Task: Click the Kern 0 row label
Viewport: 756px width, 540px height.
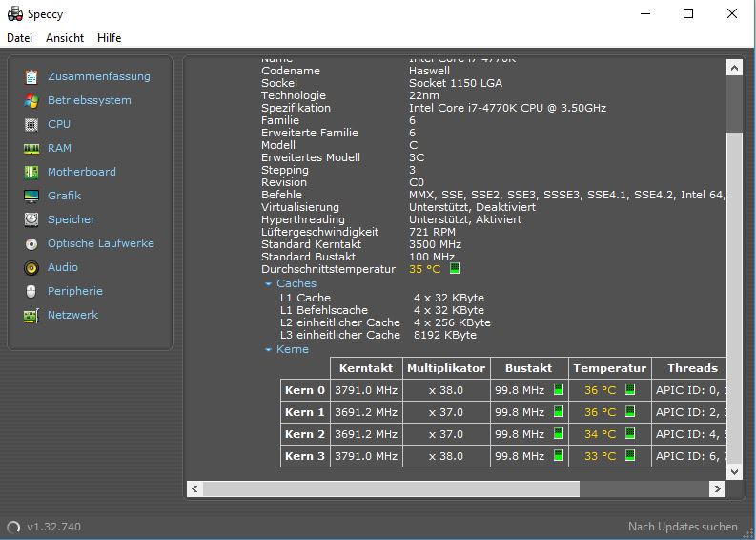Action: coord(305,390)
